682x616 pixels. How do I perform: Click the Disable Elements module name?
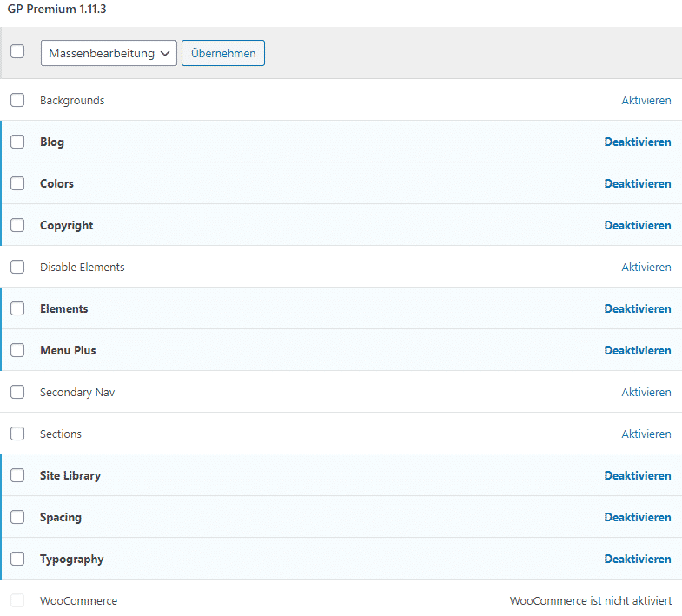pos(83,268)
